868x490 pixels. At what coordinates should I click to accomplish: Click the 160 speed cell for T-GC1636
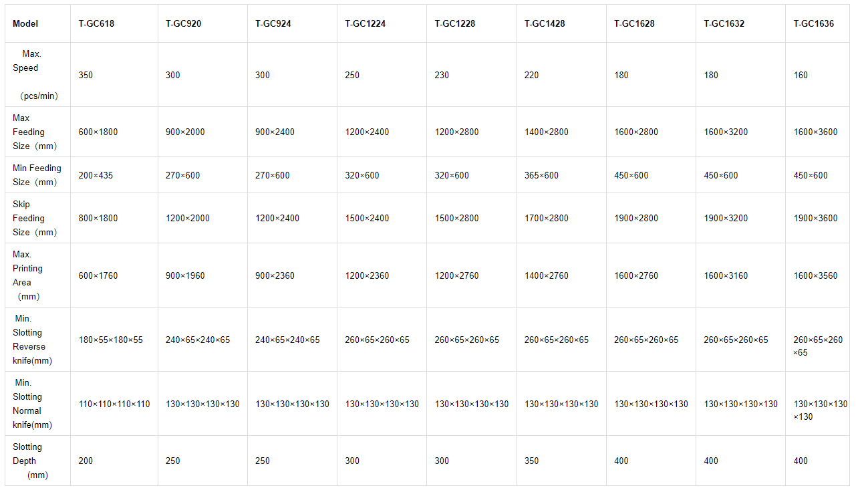pyautogui.click(x=801, y=75)
